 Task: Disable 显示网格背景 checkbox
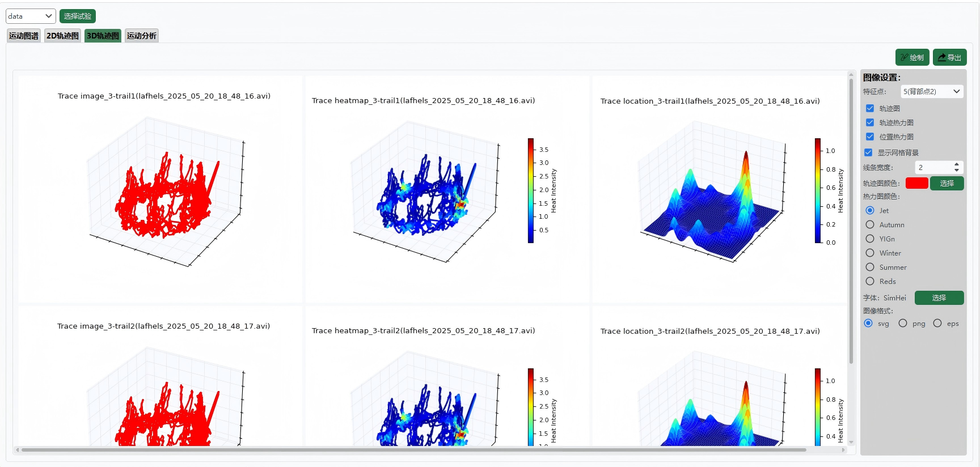click(868, 152)
